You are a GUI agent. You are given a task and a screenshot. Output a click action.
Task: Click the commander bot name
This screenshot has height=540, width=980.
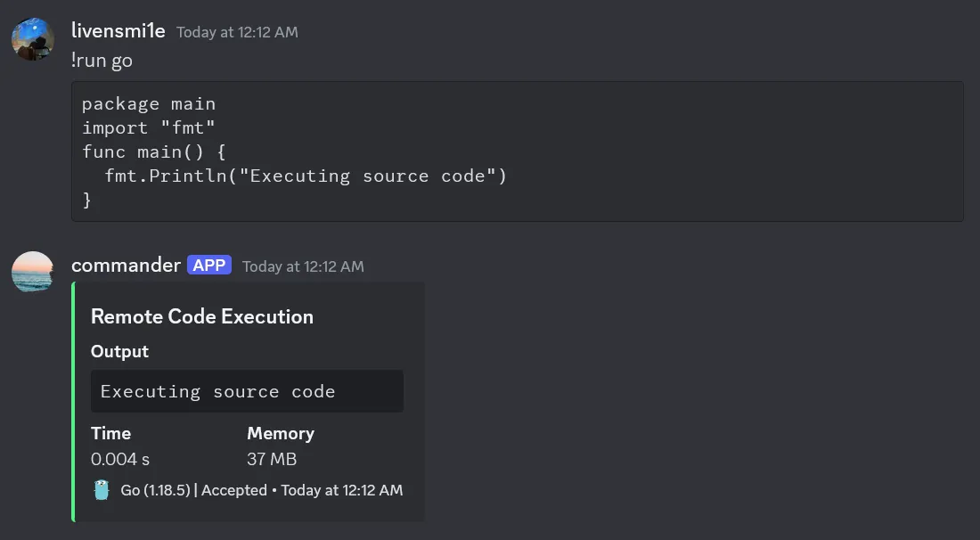point(126,265)
